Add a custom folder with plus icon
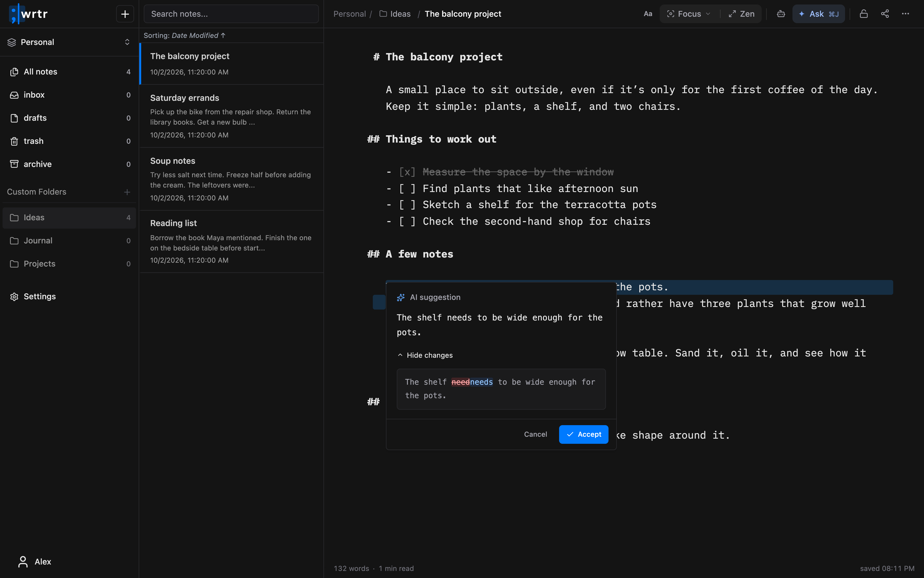This screenshot has height=578, width=924. [x=127, y=192]
